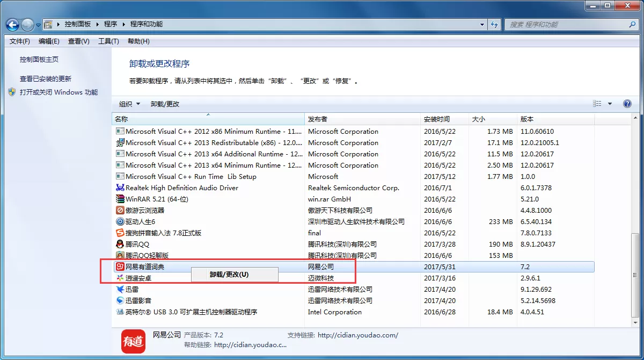The width and height of the screenshot is (644, 360).
Task: Refresh the address bar location
Action: (495, 24)
